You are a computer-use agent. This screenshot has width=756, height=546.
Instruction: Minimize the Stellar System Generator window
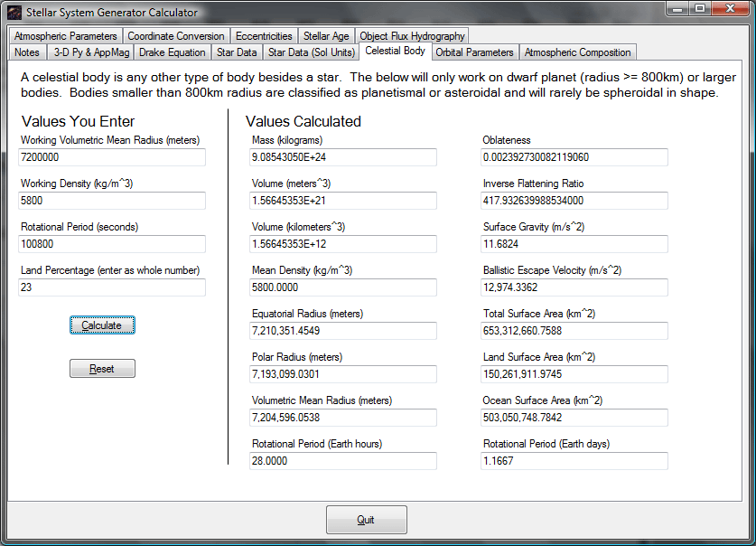click(678, 9)
